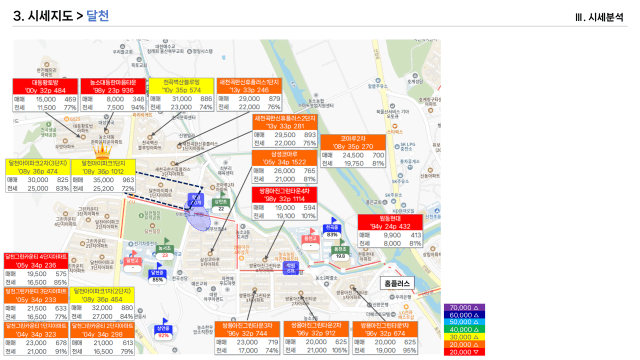
Task: Click the 홈플러스 label box
Action: click(397, 283)
